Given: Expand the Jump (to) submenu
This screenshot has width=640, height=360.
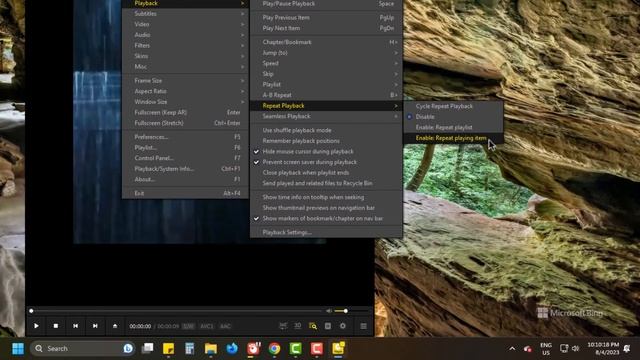Looking at the screenshot, I should coord(326,53).
